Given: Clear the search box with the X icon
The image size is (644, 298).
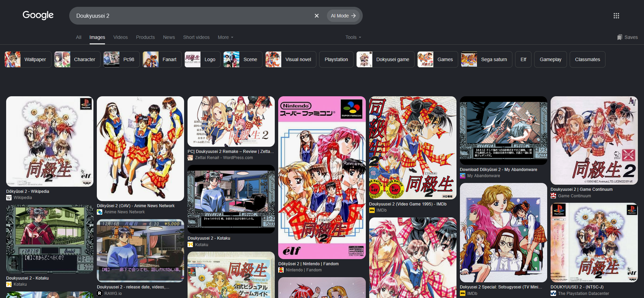Looking at the screenshot, I should point(317,16).
